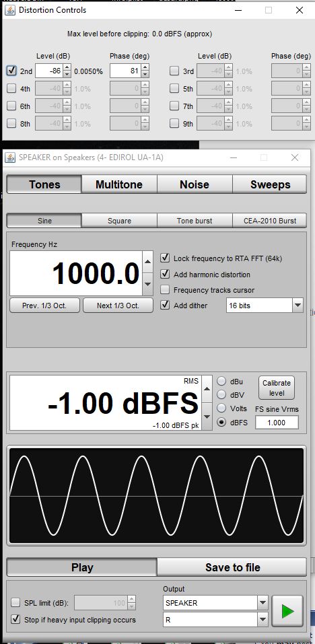Close the Distortion Controls window
This screenshot has width=315, height=644.
tap(300, 10)
